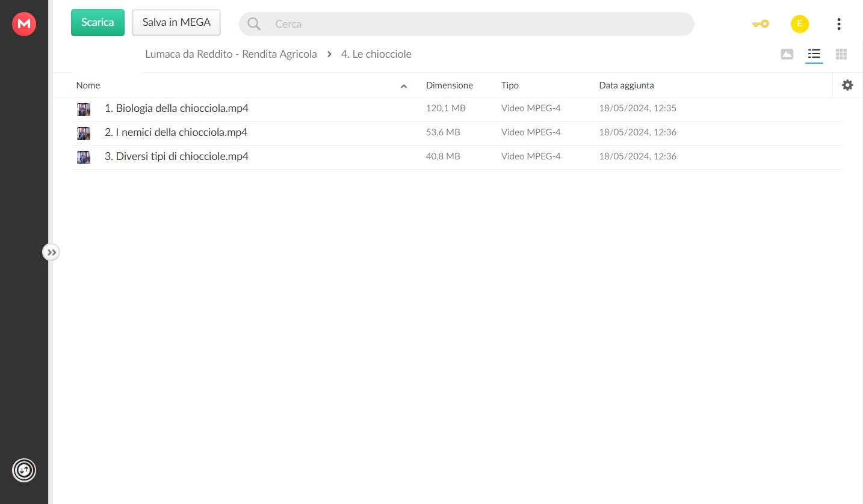Expand the left sidebar with double-chevron
863x504 pixels.
[52, 252]
